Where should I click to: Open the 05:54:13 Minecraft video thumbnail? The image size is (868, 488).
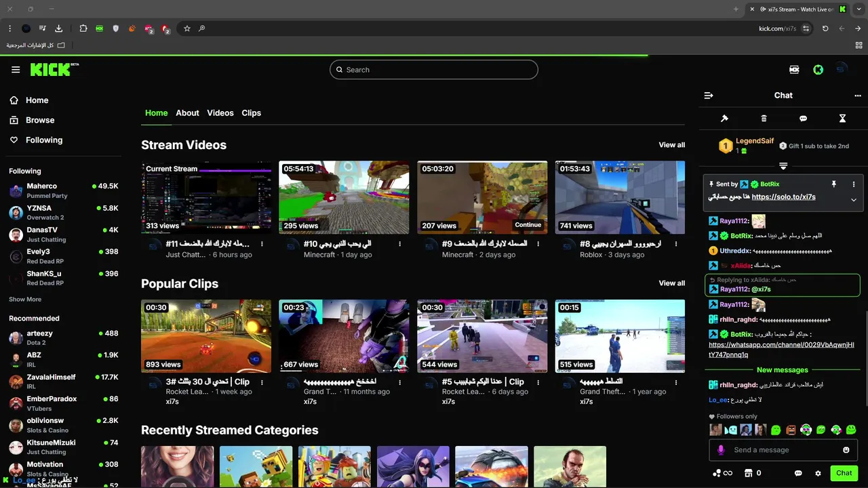pos(344,197)
